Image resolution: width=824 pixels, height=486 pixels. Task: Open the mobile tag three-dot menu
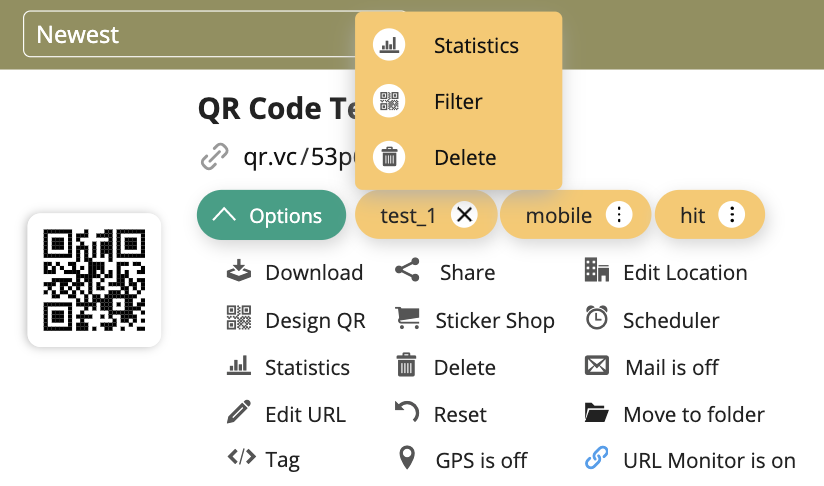619,215
